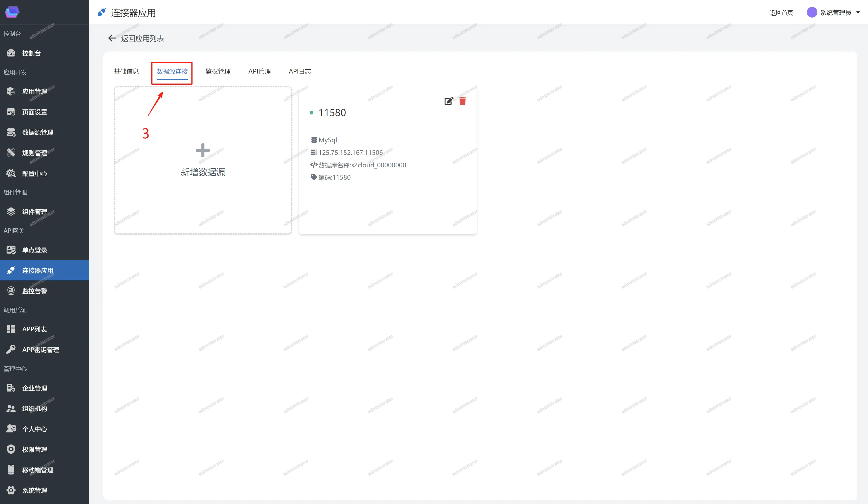This screenshot has height=504, width=868.
Task: Open APP密钥管理 from the sidebar
Action: click(40, 349)
